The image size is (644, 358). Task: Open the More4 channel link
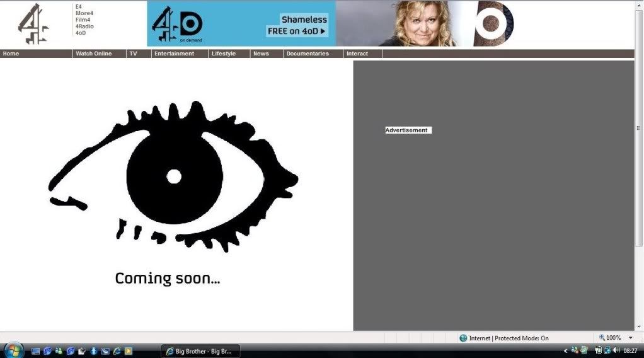(x=84, y=13)
